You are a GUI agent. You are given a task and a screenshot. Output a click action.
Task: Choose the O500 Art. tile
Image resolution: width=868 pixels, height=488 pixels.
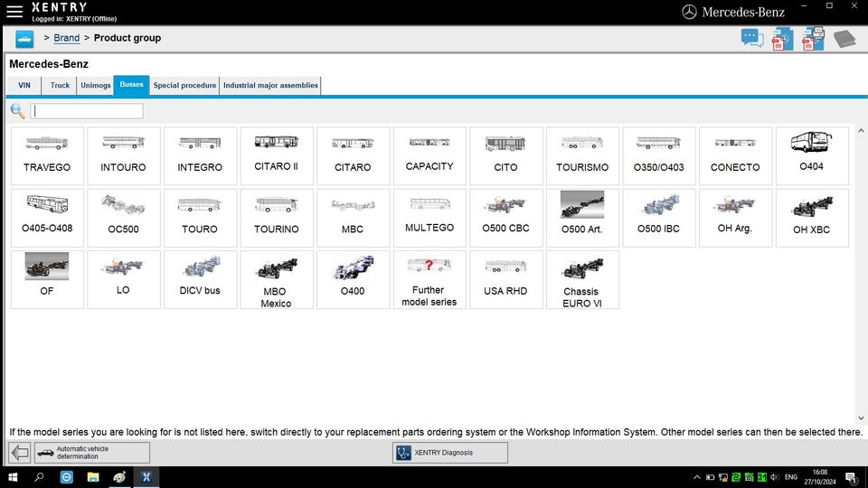pyautogui.click(x=582, y=218)
